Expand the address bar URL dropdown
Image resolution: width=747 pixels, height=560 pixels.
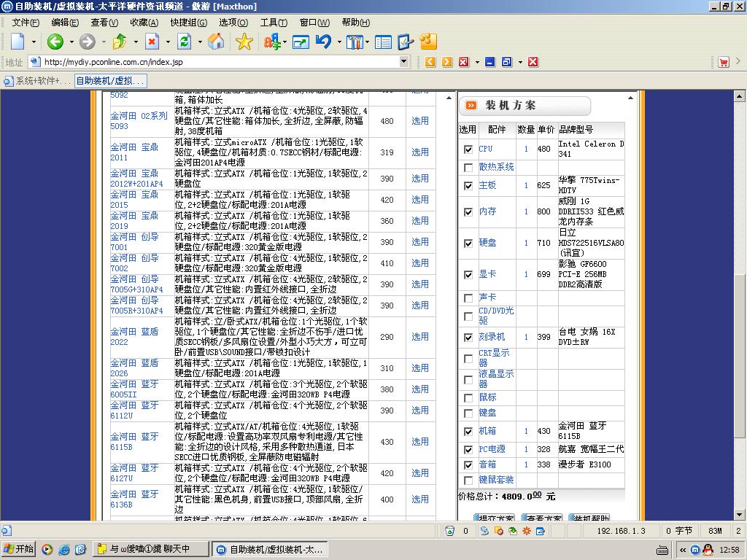tap(405, 62)
